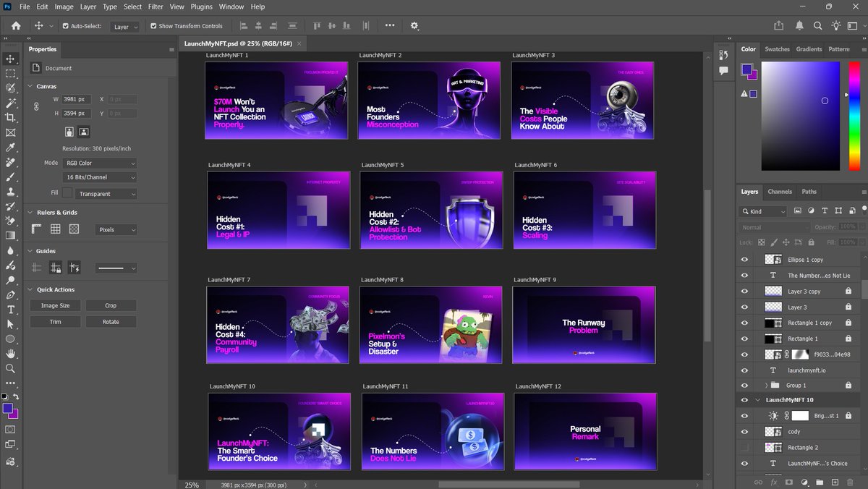Open the Search magnifier at top right
868x489 pixels.
pos(817,25)
